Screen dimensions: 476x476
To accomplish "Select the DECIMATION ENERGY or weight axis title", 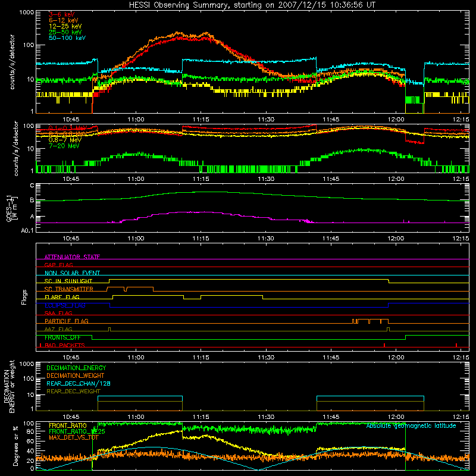I will (9, 386).
